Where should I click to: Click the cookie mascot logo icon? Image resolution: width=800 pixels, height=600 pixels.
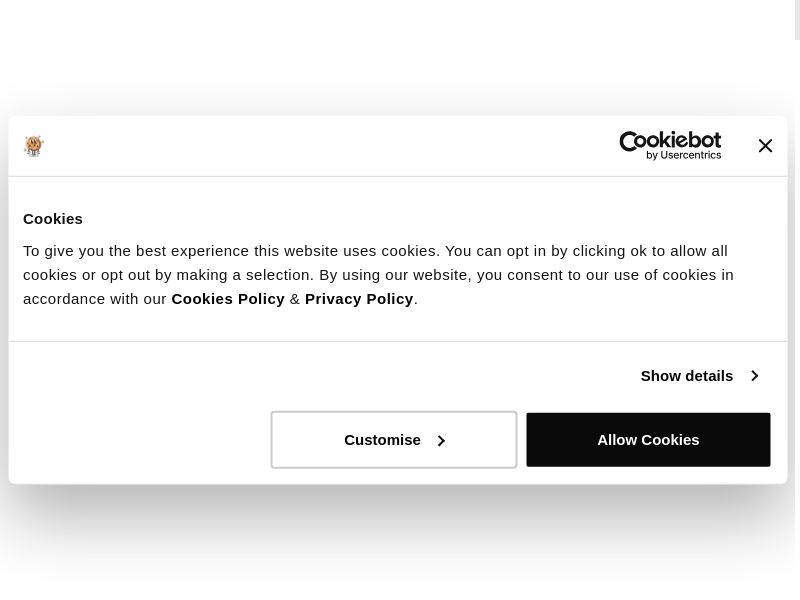(x=34, y=146)
